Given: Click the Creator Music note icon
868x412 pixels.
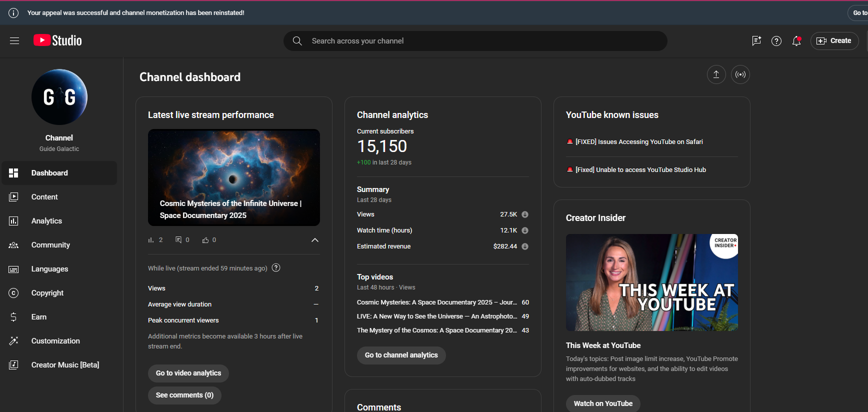Looking at the screenshot, I should click(x=13, y=365).
